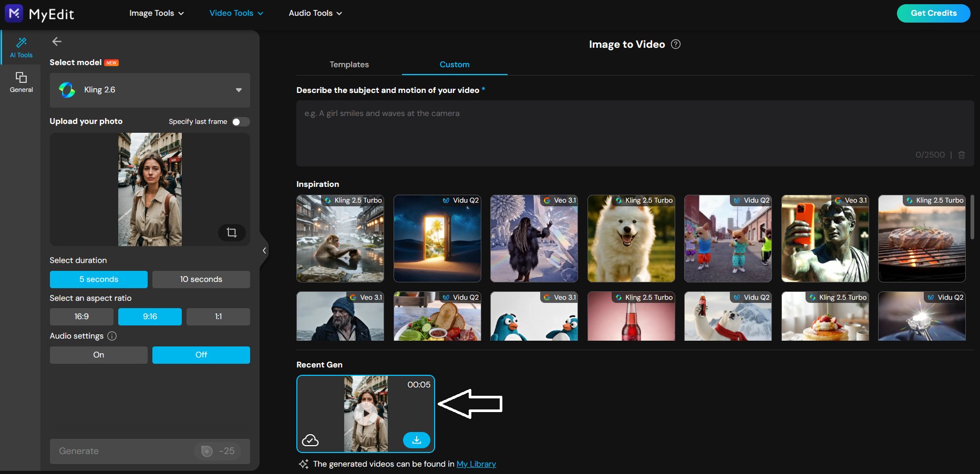Switch to the Templates tab
This screenshot has width=980, height=474.
pos(349,65)
